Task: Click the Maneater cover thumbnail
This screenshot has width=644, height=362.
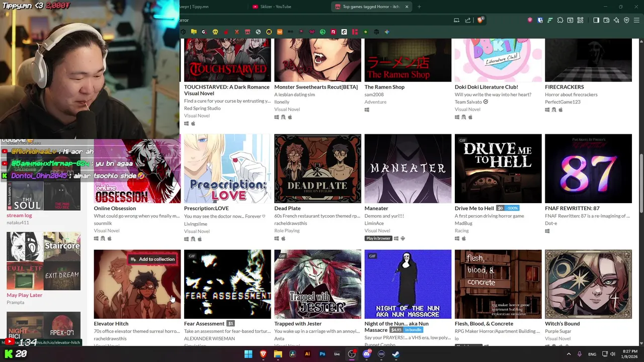Action: tap(408, 168)
